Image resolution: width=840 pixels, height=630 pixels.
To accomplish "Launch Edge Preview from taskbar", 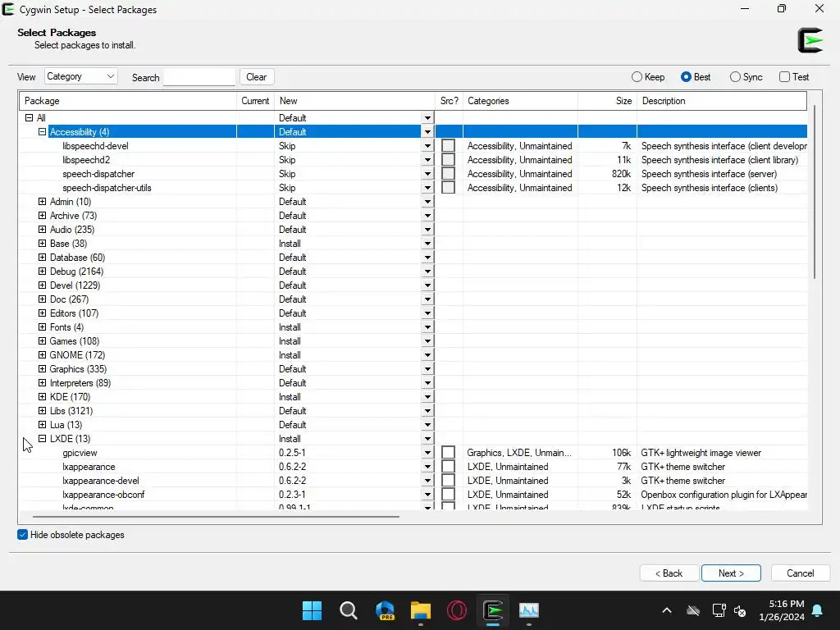I will (x=385, y=610).
